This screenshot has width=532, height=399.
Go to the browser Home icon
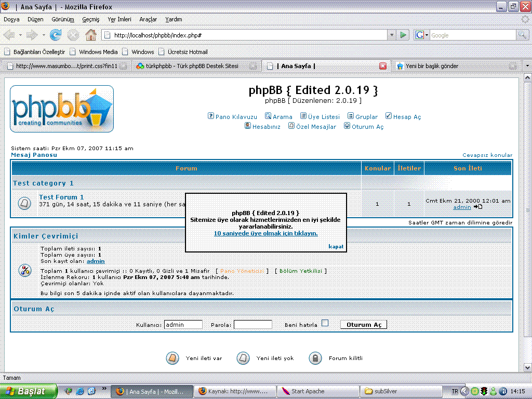[90, 35]
